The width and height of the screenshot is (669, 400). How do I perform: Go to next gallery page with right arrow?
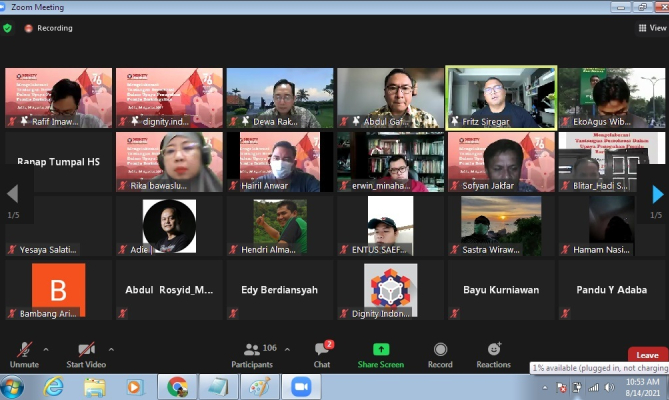pos(657,194)
